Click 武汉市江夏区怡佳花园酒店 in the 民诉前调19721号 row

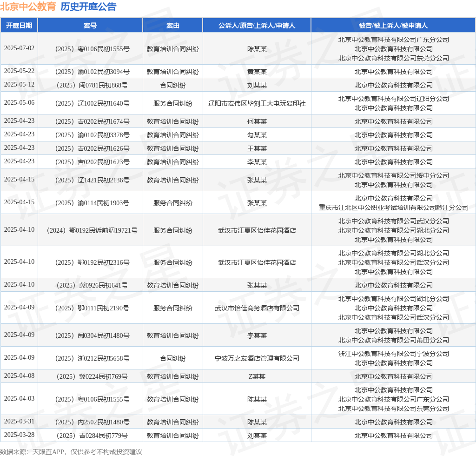tap(257, 230)
